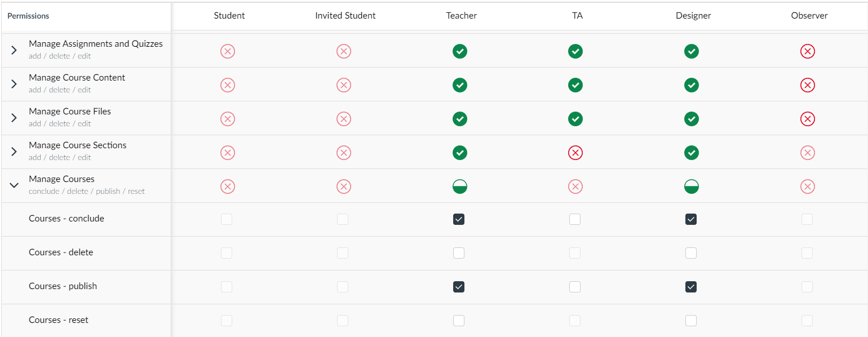
Task: Expand the Manage Course Files permission group
Action: pyautogui.click(x=15, y=118)
